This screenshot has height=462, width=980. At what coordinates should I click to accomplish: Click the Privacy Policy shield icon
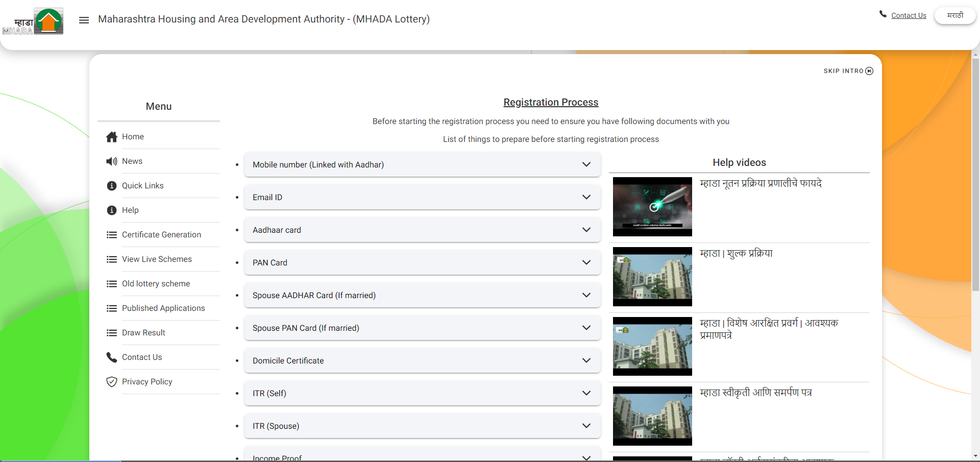click(x=112, y=382)
